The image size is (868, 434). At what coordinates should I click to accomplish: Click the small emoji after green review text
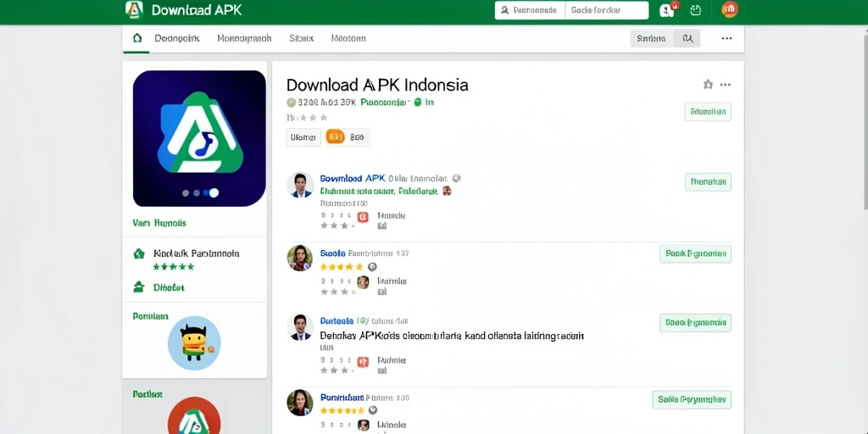(x=447, y=191)
